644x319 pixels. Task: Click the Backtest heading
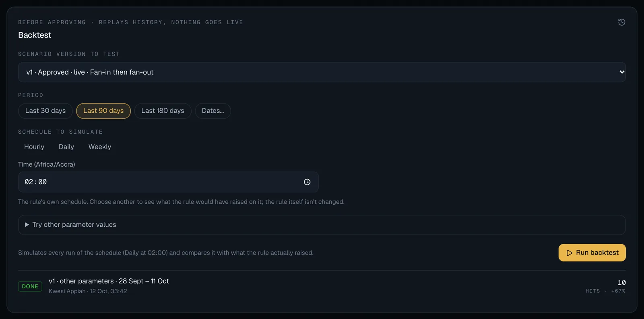[35, 35]
